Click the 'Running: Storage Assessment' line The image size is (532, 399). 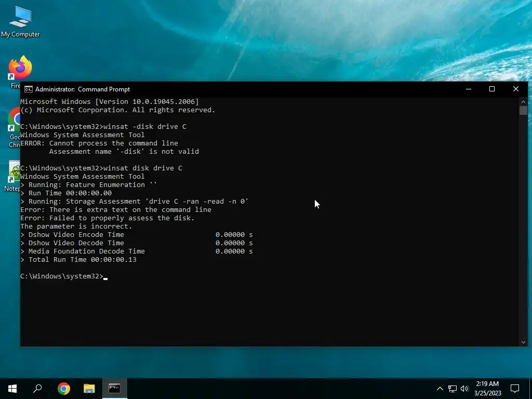(135, 202)
